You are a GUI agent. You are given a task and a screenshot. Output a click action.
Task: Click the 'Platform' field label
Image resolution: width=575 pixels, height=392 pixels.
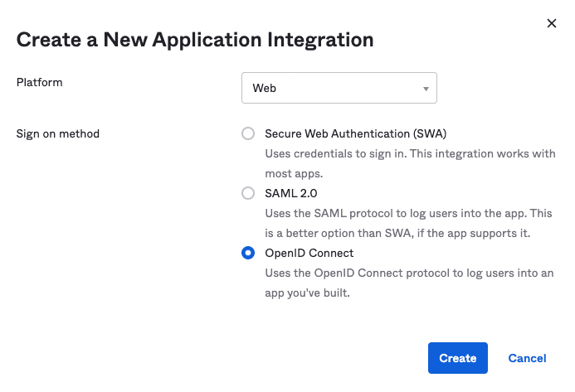click(x=40, y=83)
